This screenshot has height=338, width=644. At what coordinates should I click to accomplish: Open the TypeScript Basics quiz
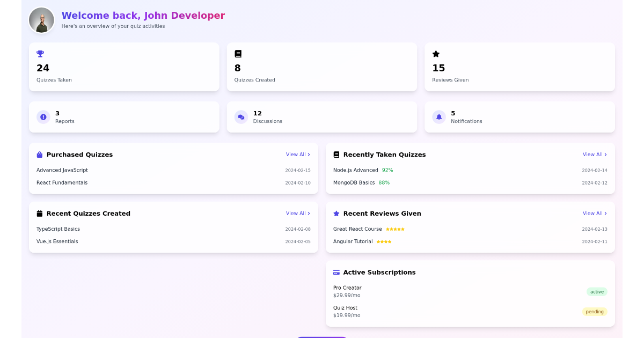point(57,229)
